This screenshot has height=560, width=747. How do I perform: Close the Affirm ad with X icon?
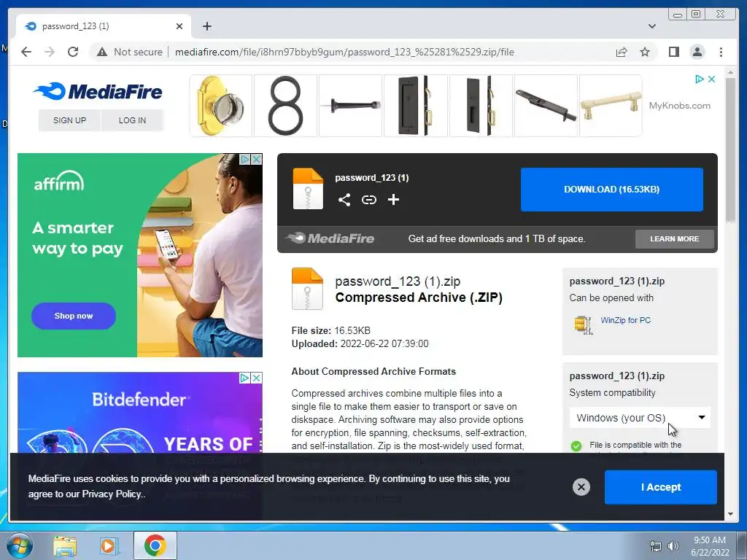[256, 160]
